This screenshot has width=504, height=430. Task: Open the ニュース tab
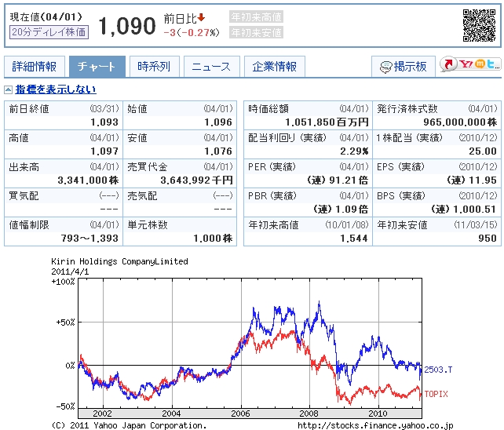[x=211, y=67]
